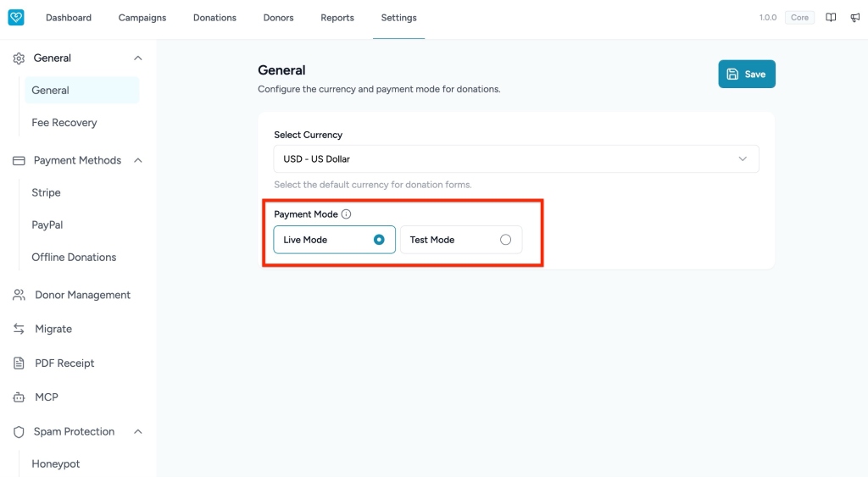Open the Reports tab
Screen dimensions: 868x477
(337, 18)
